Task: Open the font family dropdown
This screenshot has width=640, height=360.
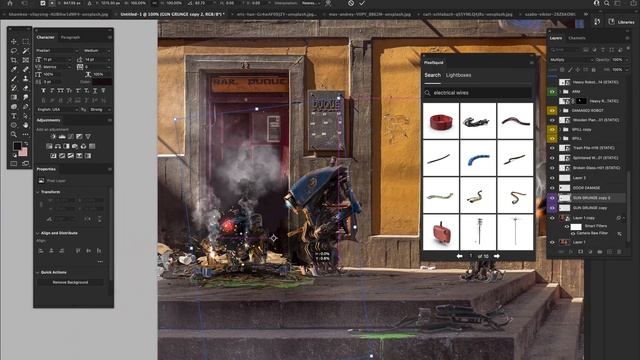Action: coord(57,51)
